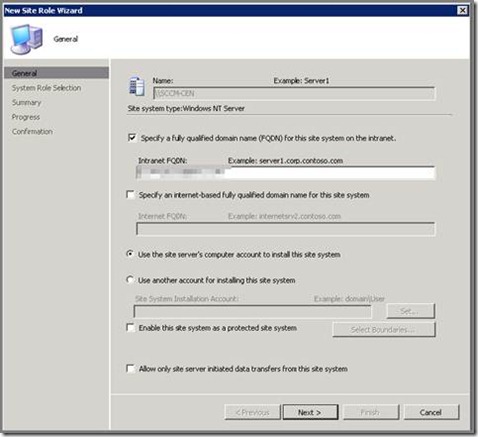Click into the Intranet FQDN field

click(x=286, y=172)
